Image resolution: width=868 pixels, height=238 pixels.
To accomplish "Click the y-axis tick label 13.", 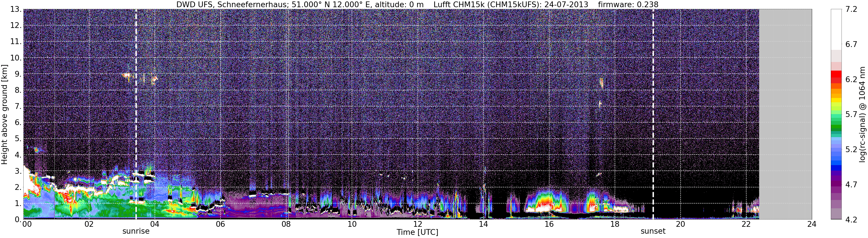I will [x=16, y=10].
